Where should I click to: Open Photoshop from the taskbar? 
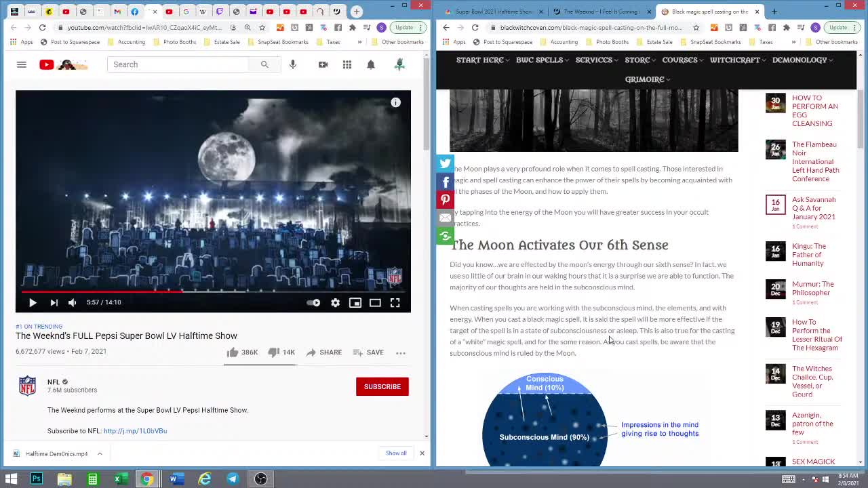pyautogui.click(x=37, y=479)
